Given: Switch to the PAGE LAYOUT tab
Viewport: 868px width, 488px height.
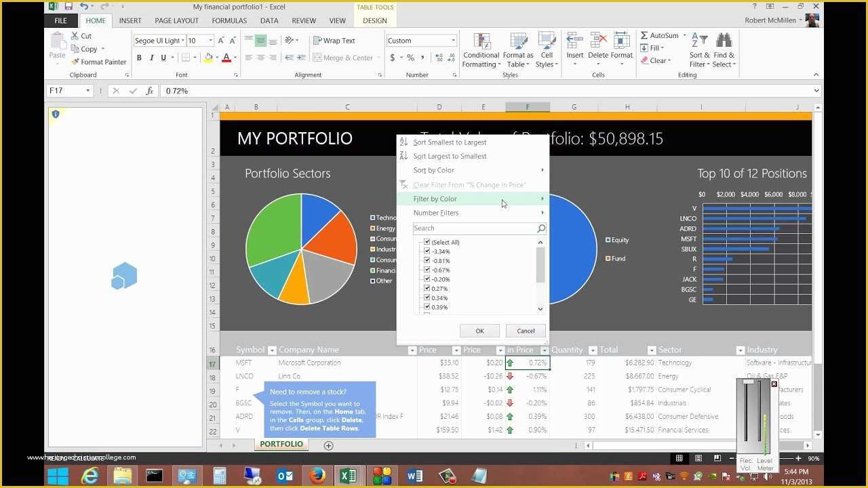Looking at the screenshot, I should point(176,21).
